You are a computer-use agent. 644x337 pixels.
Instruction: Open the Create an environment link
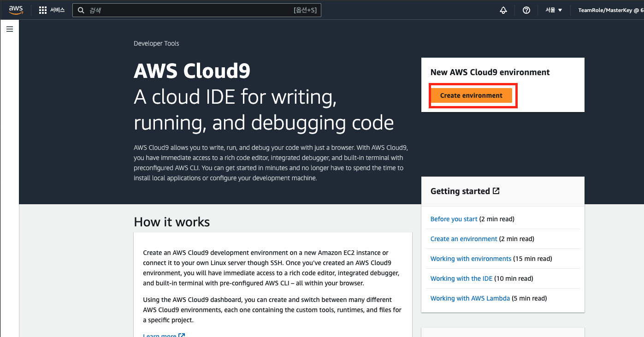tap(464, 239)
